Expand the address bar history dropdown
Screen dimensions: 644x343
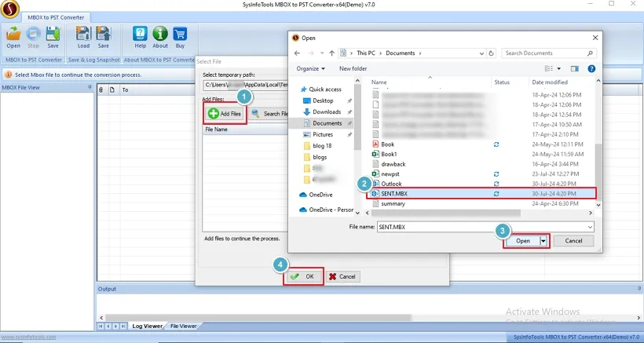[481, 53]
